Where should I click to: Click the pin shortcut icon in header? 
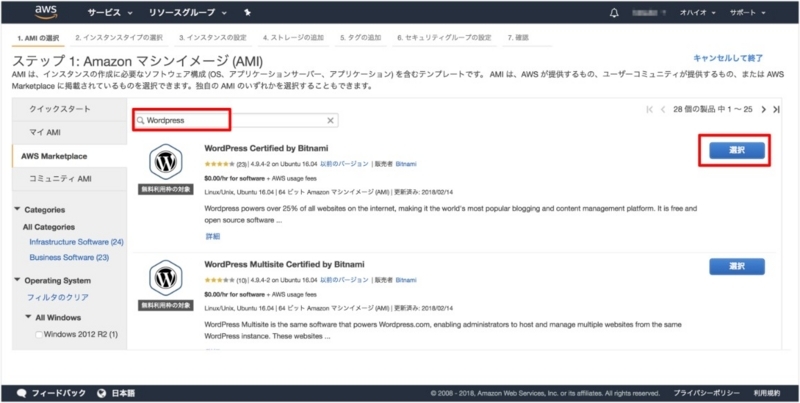point(247,13)
